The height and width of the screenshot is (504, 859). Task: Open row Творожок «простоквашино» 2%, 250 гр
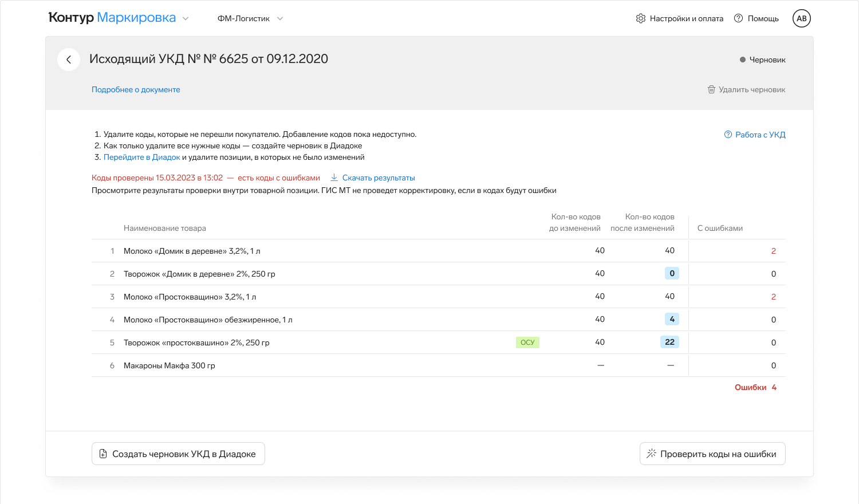click(439, 342)
